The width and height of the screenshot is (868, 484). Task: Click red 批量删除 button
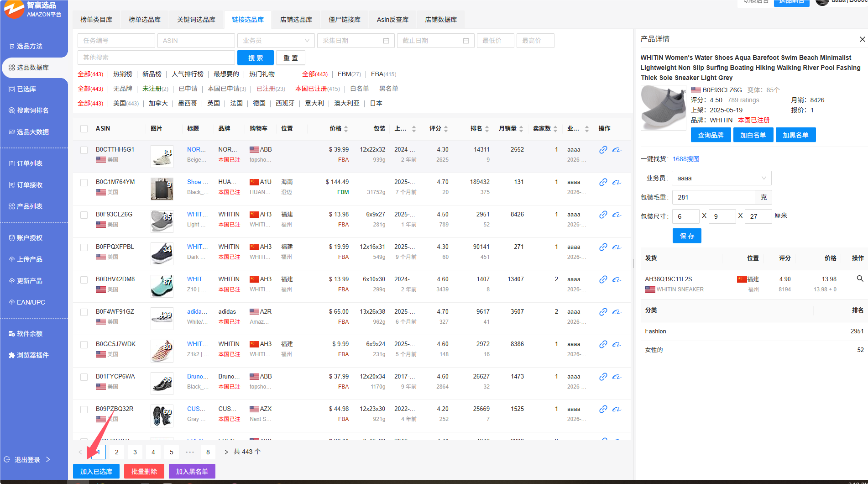(x=144, y=471)
